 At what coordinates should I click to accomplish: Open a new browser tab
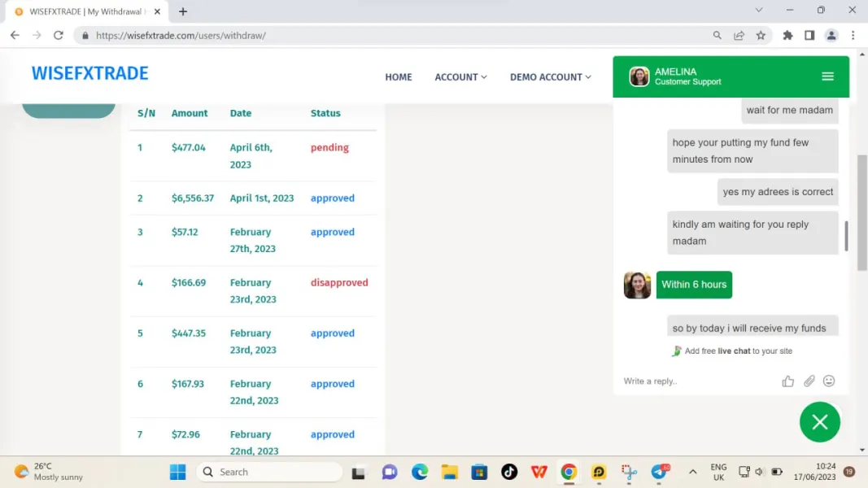click(183, 11)
